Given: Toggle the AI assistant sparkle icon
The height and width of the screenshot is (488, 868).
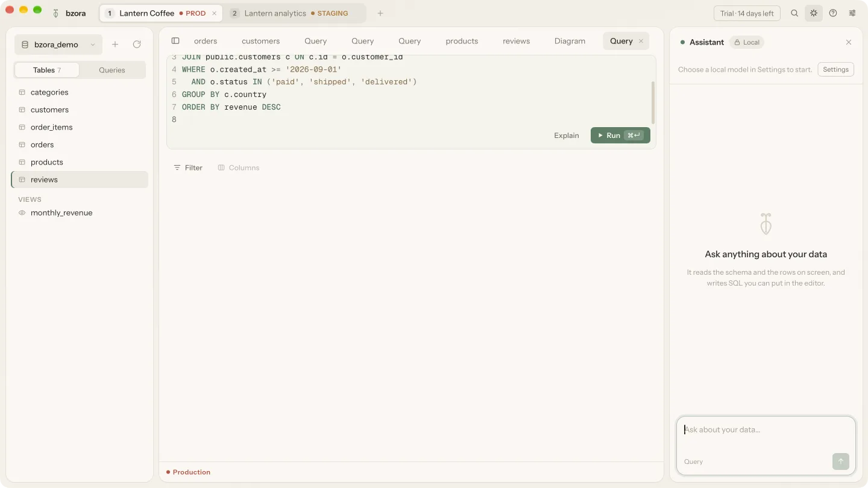Looking at the screenshot, I should (814, 13).
